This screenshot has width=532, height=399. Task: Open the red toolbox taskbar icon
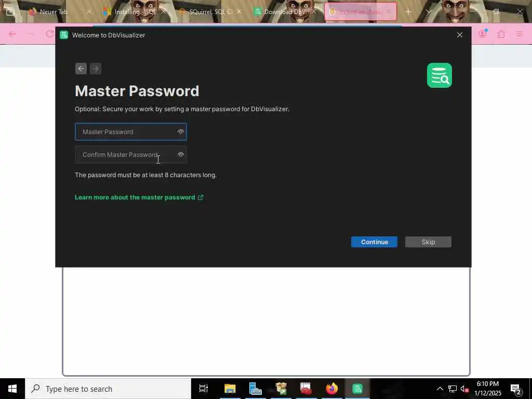306,389
